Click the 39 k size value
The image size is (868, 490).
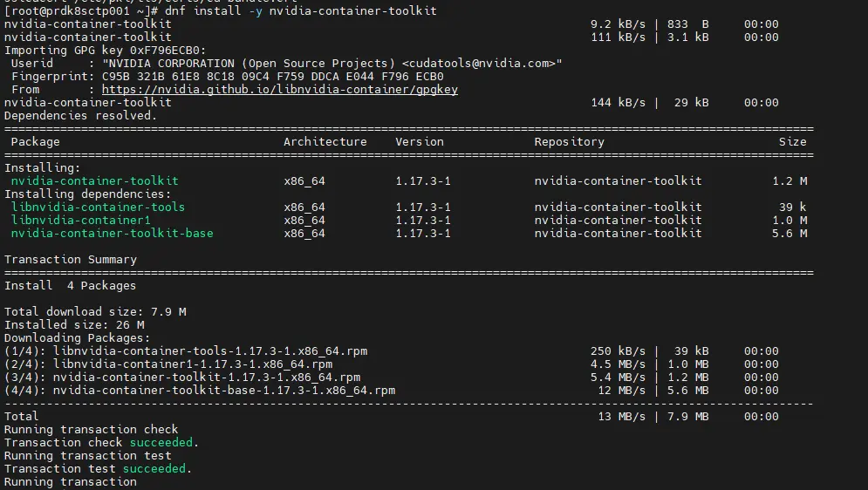[x=793, y=208]
